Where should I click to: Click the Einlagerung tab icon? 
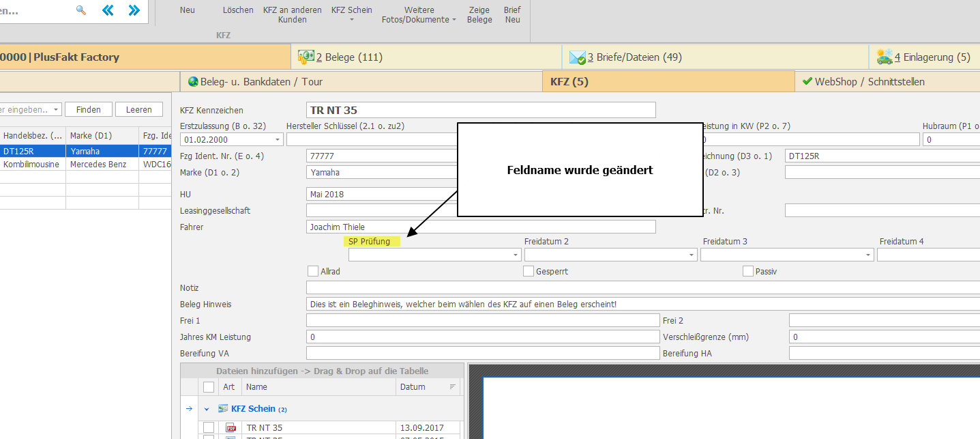click(x=885, y=57)
